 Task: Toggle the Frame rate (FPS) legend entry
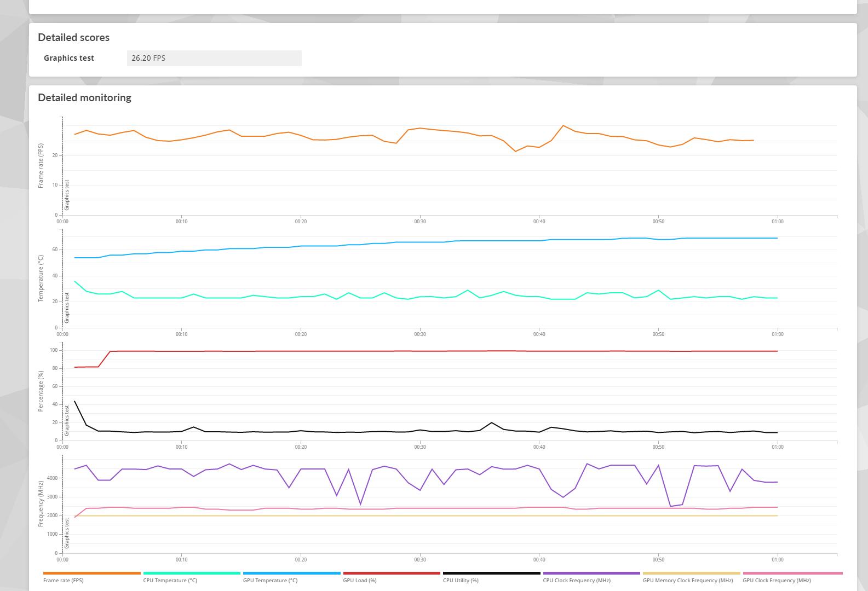point(64,580)
